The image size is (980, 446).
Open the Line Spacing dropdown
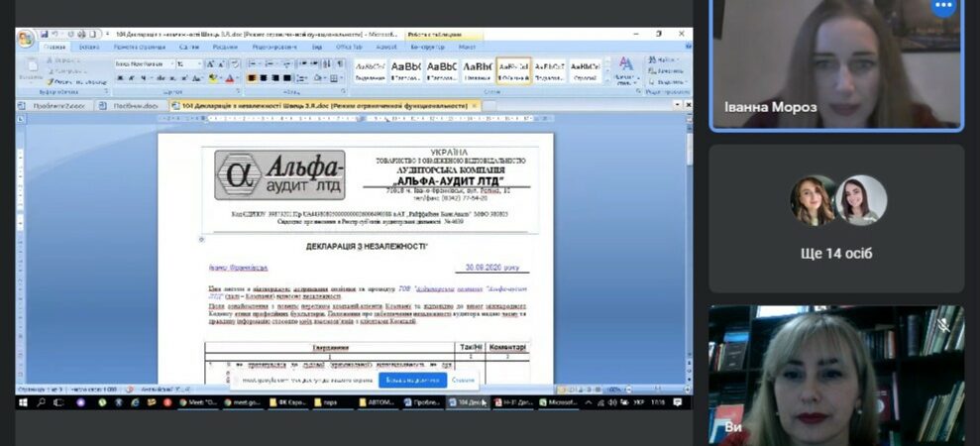(x=302, y=78)
